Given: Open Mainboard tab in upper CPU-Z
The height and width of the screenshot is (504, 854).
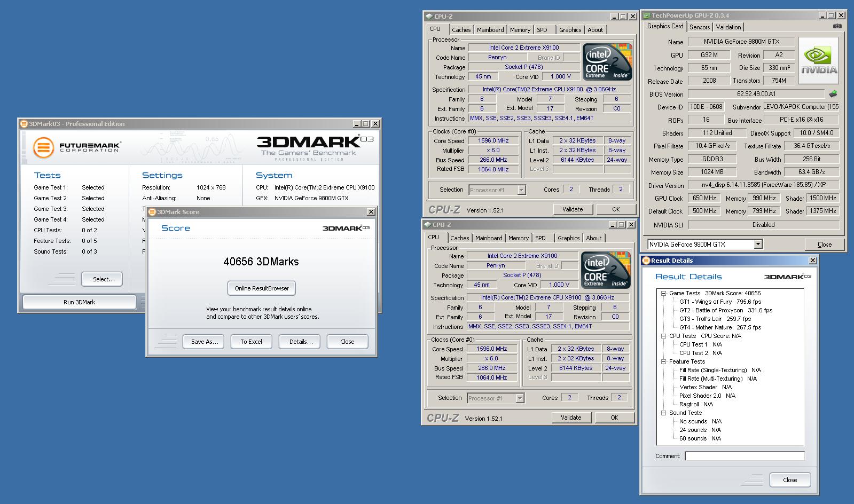Looking at the screenshot, I should [x=490, y=30].
